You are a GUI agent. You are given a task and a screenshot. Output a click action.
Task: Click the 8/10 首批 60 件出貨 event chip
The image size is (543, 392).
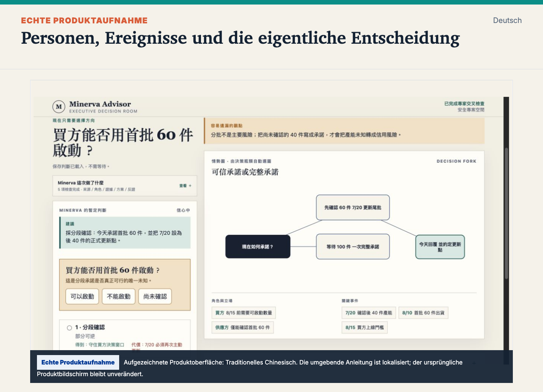423,313
